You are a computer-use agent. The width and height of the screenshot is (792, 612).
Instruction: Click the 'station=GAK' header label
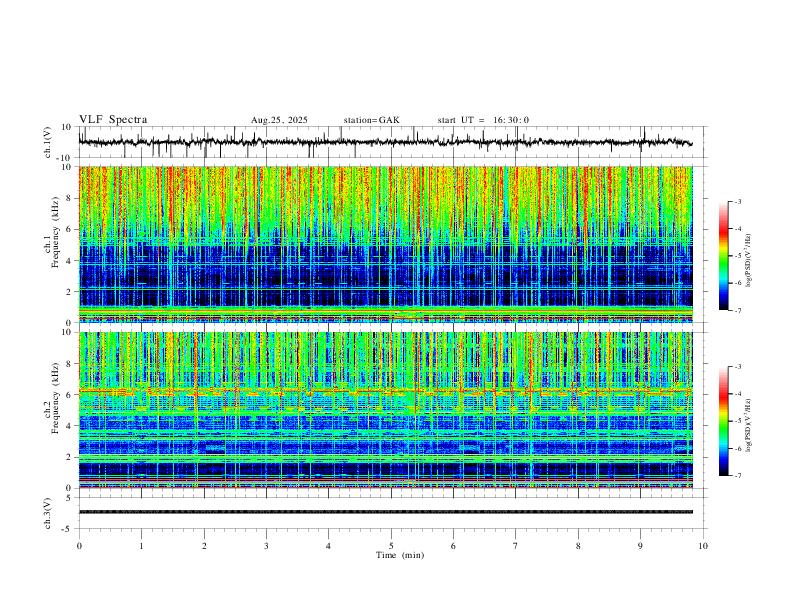tap(371, 120)
